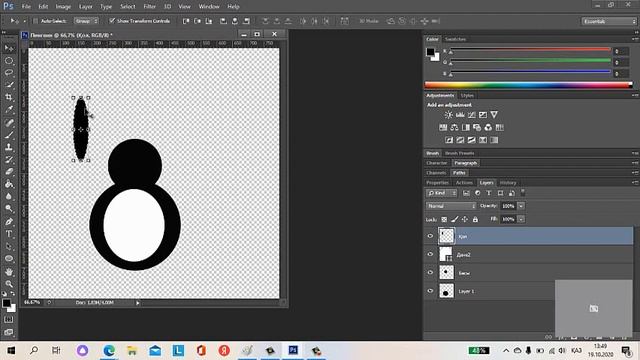This screenshot has height=360, width=640.
Task: Hide the third layer in Layers list
Action: click(430, 273)
